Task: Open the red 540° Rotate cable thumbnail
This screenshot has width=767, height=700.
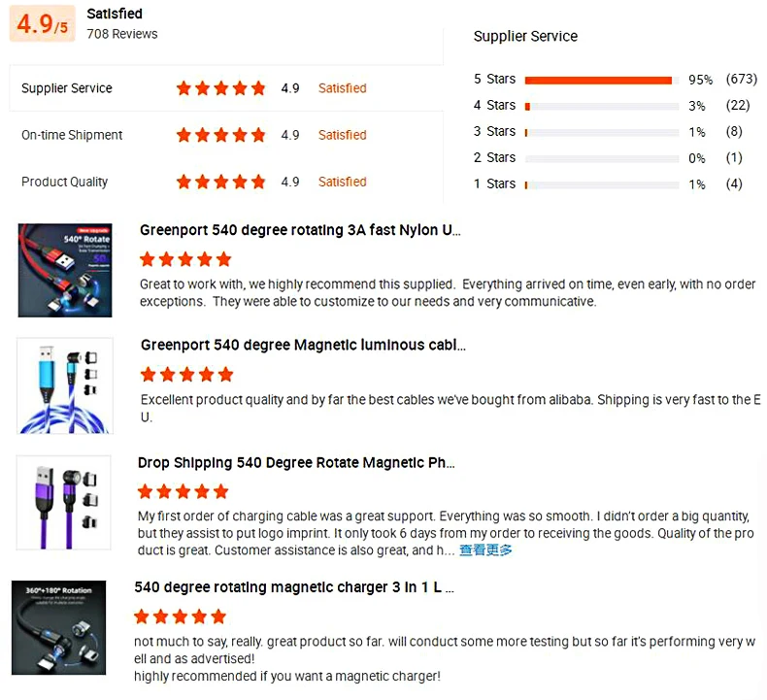Action: coord(65,271)
